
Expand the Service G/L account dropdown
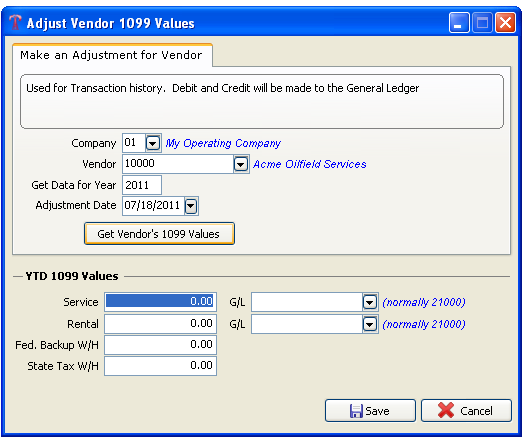[x=370, y=302]
